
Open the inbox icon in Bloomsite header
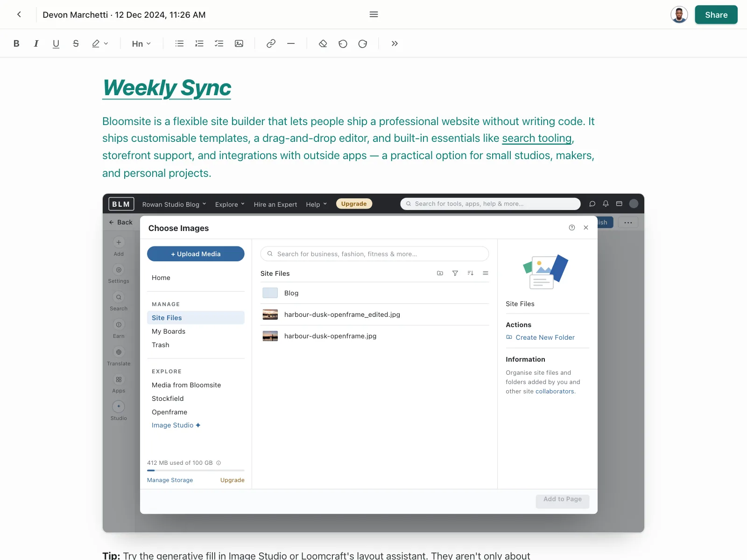click(x=619, y=203)
